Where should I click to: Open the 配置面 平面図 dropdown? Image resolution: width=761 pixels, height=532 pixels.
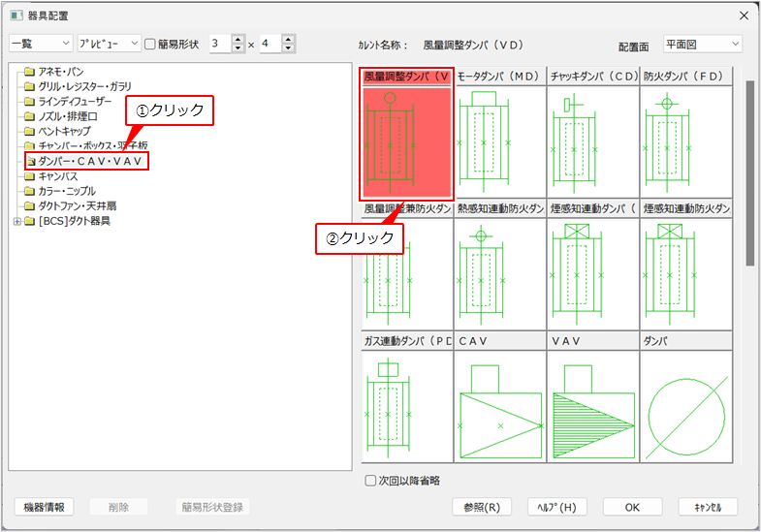point(702,44)
